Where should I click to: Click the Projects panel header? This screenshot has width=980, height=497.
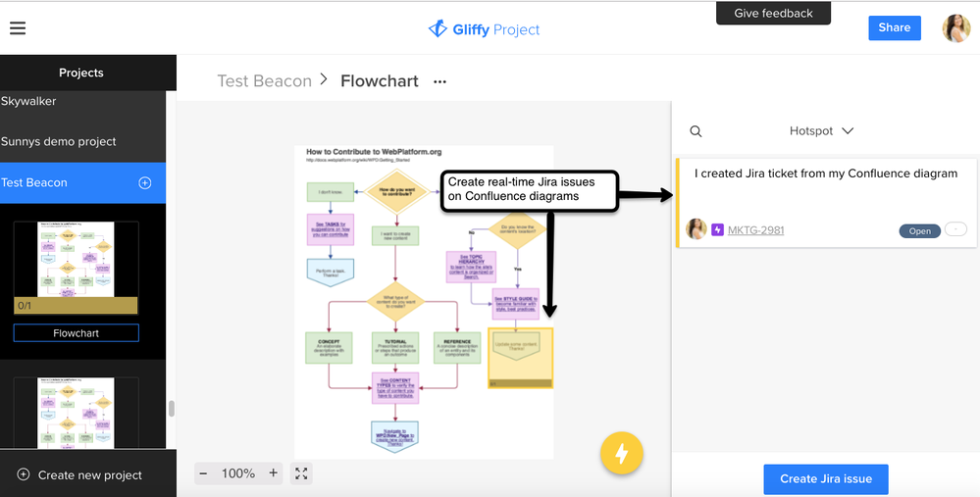81,74
